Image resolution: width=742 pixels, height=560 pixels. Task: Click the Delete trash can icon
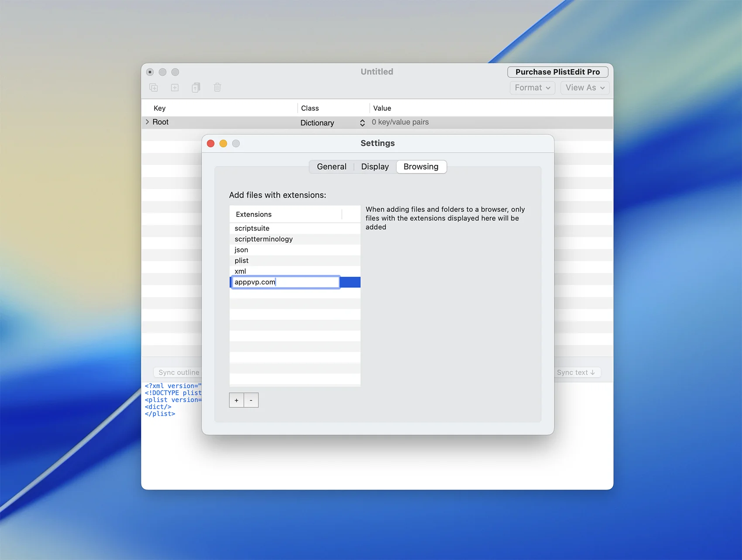click(x=217, y=88)
